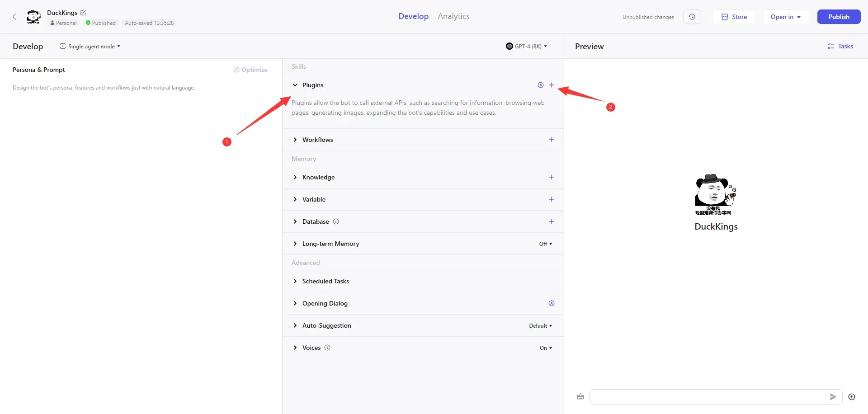Click the 'Personal' workspace label
The image size is (868, 414).
click(63, 23)
